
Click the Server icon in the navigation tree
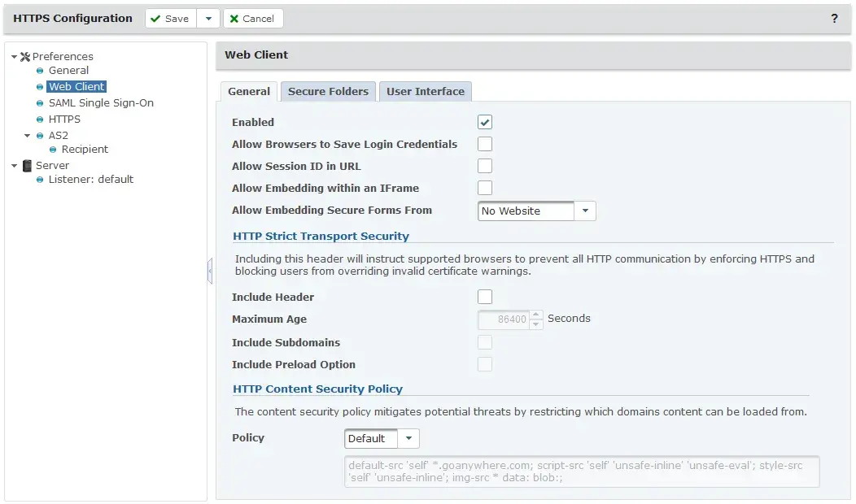tap(28, 165)
